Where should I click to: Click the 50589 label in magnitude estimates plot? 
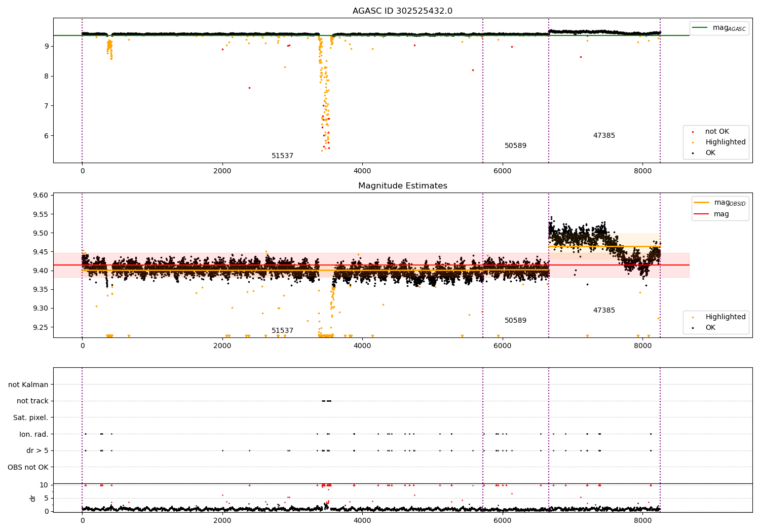515,321
